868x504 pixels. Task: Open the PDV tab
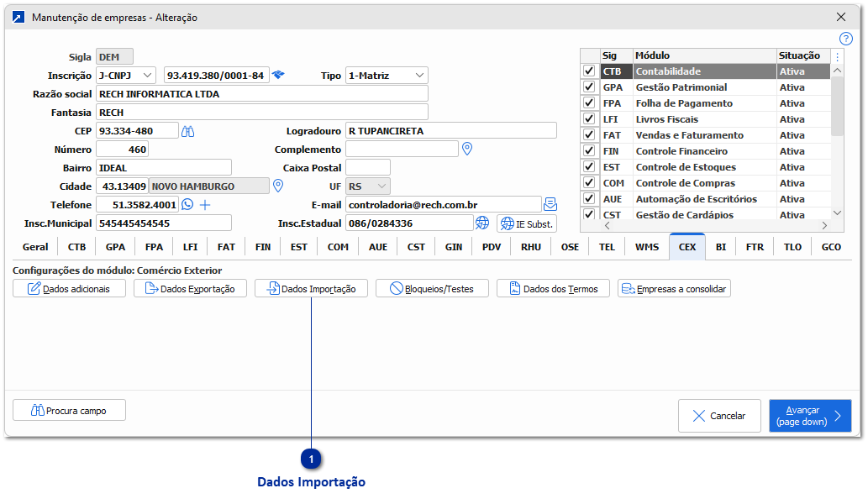click(492, 247)
